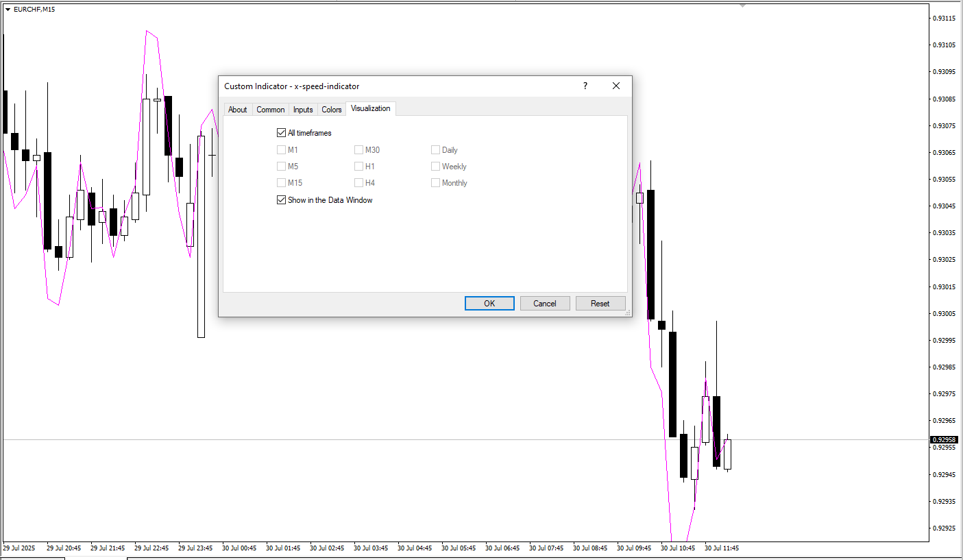Click the chart shift triangle marker at top
963x560 pixels.
(742, 5)
